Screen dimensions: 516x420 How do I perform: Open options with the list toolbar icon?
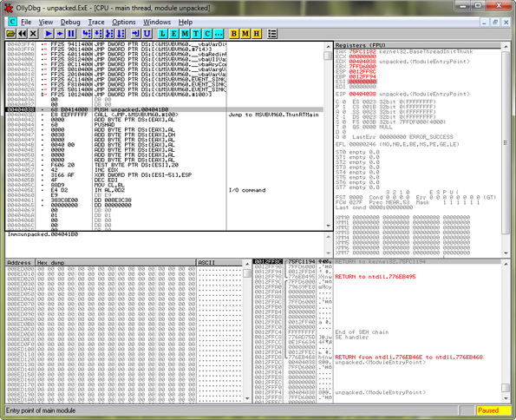click(x=272, y=34)
